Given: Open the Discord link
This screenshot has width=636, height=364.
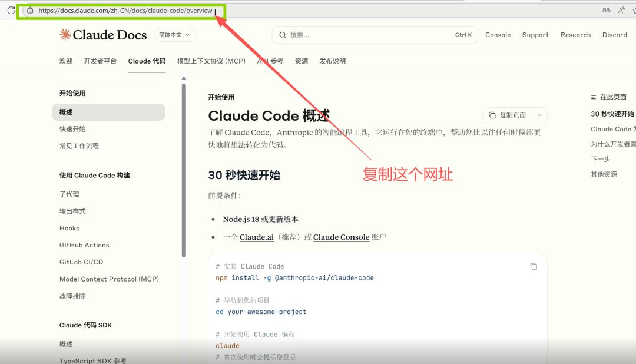Looking at the screenshot, I should click(614, 35).
